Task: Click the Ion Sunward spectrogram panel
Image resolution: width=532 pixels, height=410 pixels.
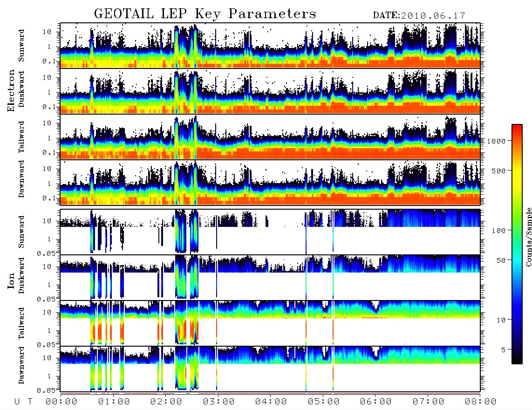Action: coord(270,232)
